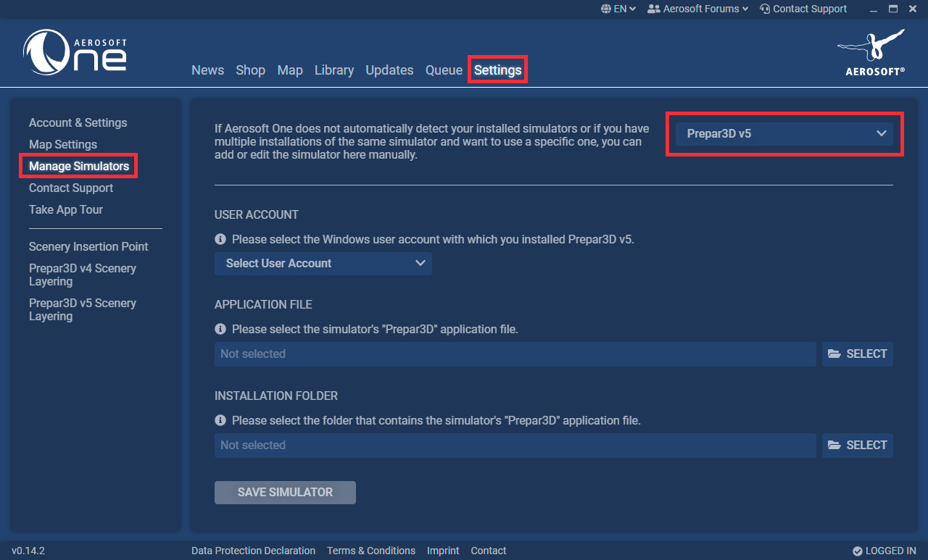Screen dimensions: 928x560
Task: Open the Terms & Conditions link
Action: point(371,551)
